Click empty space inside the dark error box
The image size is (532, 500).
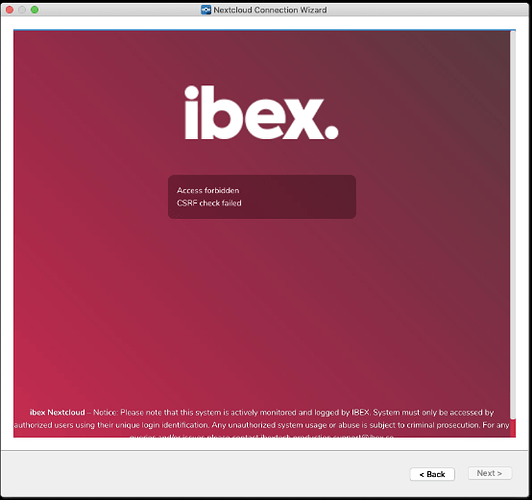pyautogui.click(x=299, y=197)
